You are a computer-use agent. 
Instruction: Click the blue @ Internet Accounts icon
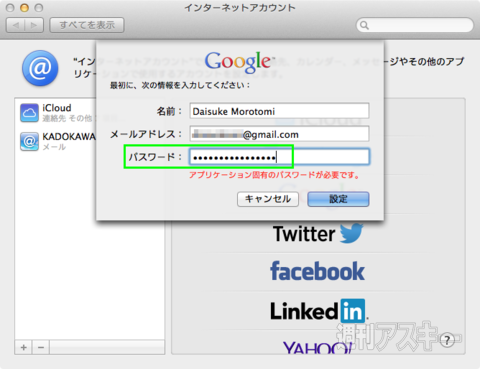(x=40, y=68)
